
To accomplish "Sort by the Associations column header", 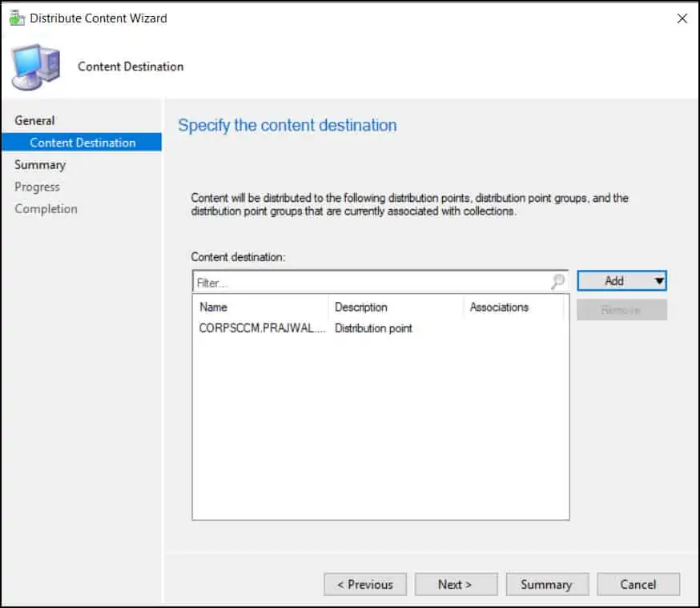I will click(514, 307).
